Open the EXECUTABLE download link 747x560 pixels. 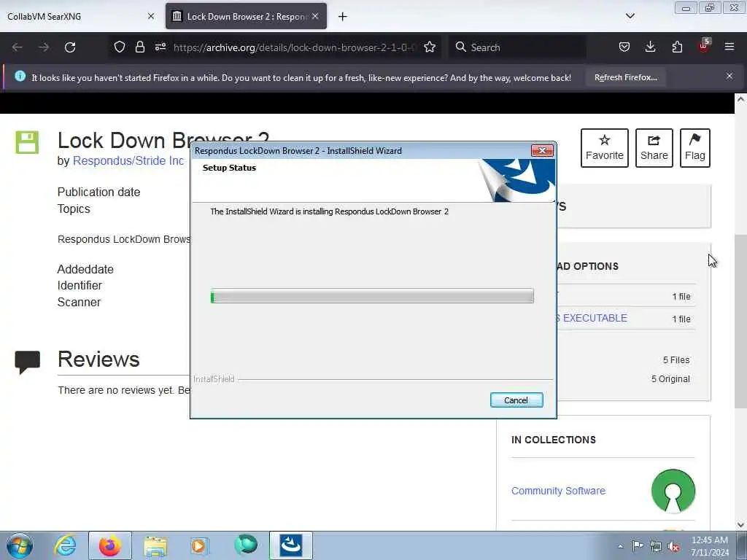click(592, 318)
